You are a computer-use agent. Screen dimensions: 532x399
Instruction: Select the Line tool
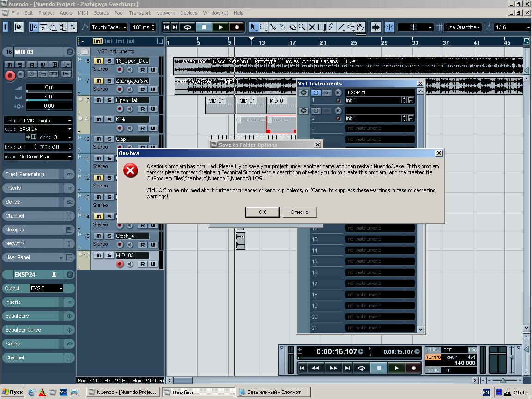341,27
